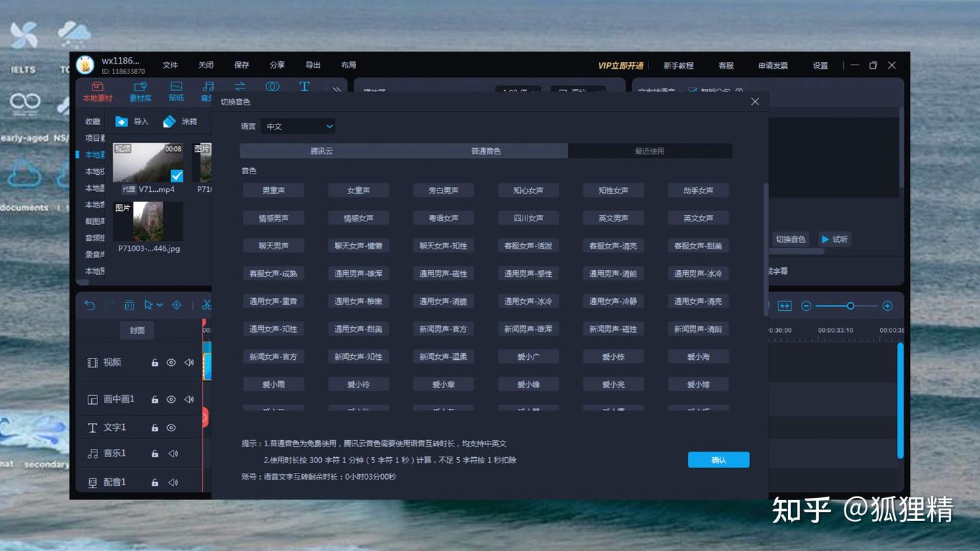
Task: Click the fit-timeline width icon
Action: tap(785, 306)
